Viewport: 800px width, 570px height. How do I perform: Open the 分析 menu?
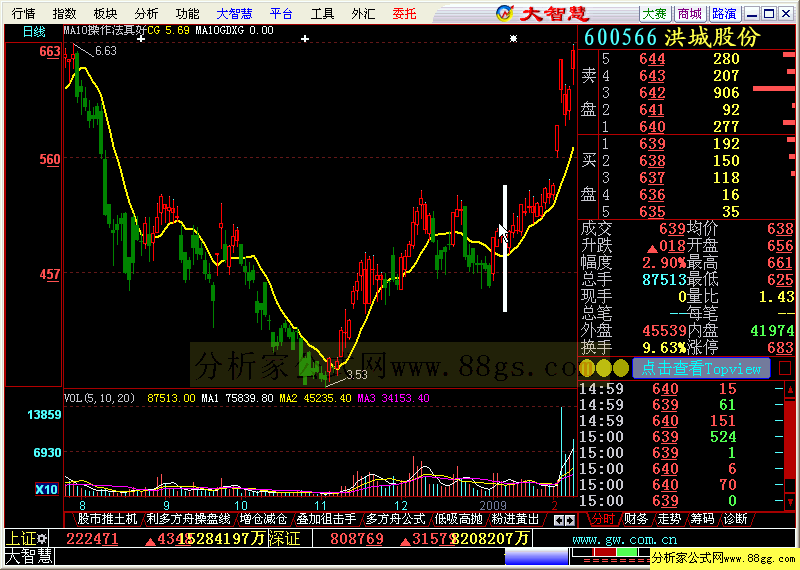pos(146,13)
